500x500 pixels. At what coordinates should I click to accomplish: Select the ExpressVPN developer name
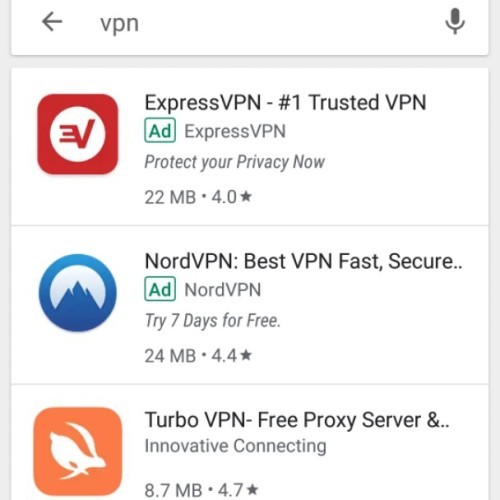pos(235,131)
